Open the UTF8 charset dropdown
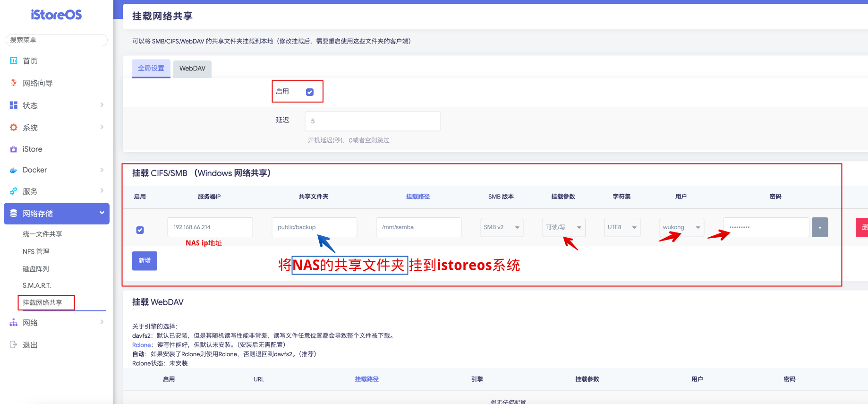The height and width of the screenshot is (404, 868). [x=622, y=227]
